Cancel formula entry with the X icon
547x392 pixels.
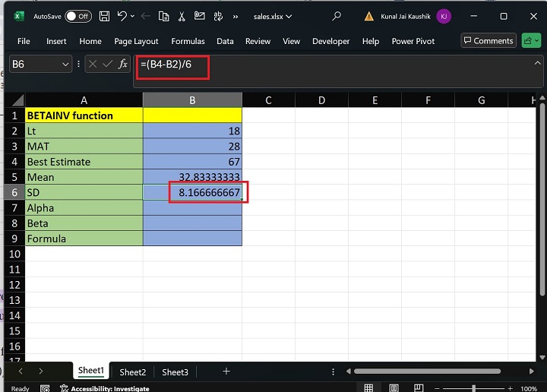click(93, 64)
